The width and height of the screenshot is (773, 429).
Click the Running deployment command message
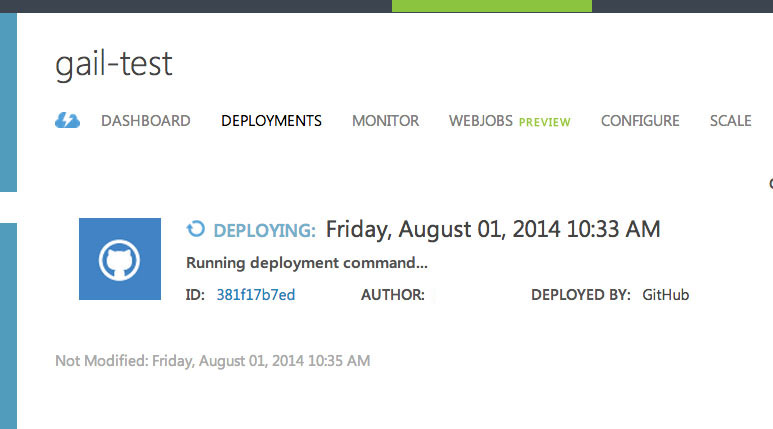(x=307, y=264)
